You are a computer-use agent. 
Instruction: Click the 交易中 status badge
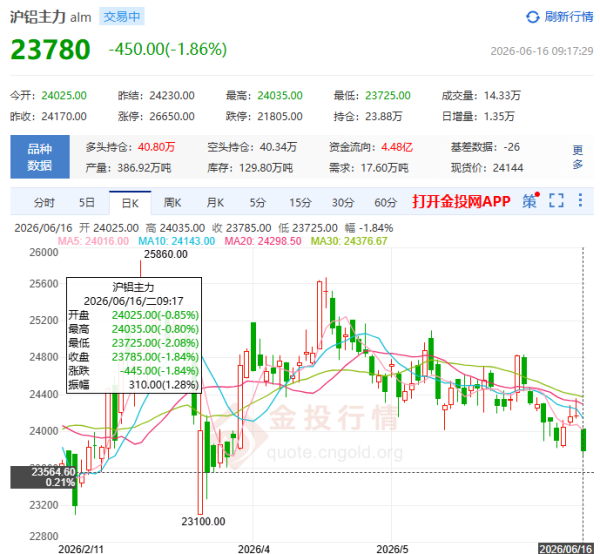click(122, 17)
